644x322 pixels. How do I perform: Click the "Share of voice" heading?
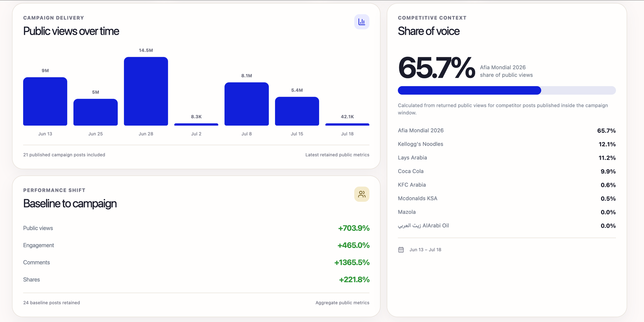[429, 31]
